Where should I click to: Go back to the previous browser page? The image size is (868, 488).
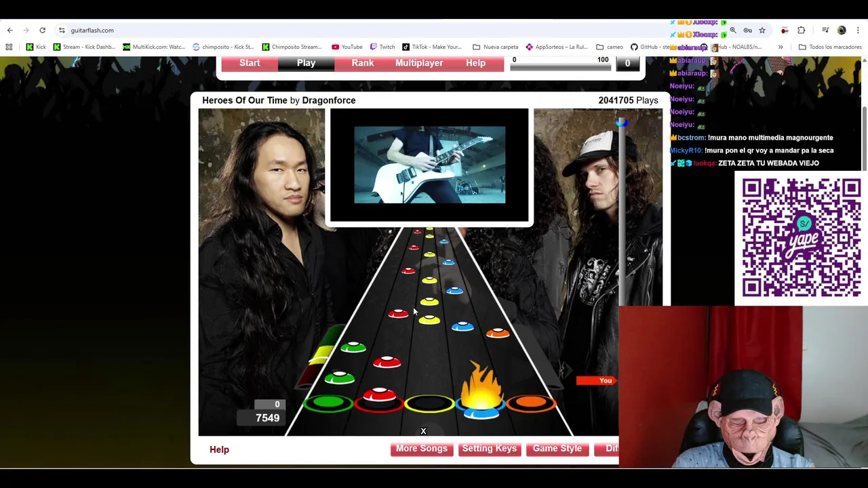pyautogui.click(x=9, y=30)
